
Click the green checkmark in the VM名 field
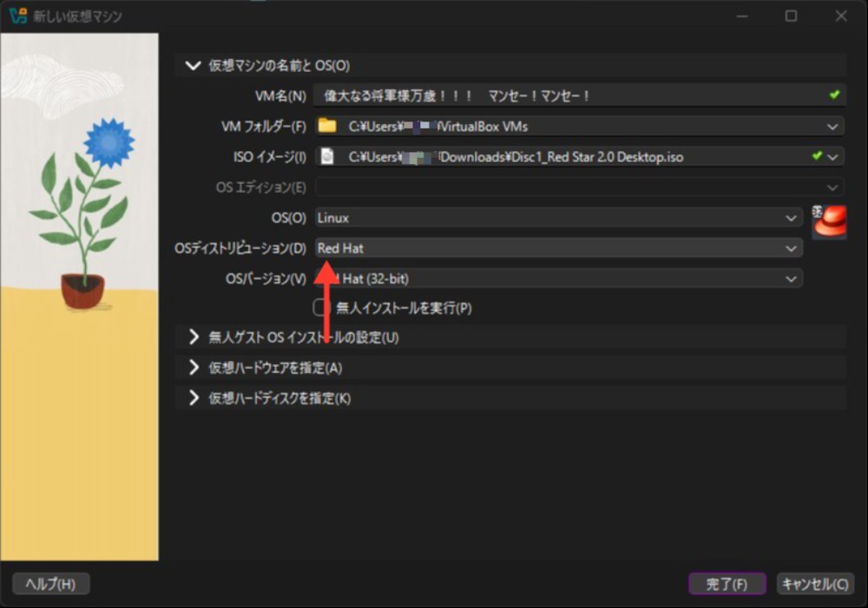tap(834, 95)
